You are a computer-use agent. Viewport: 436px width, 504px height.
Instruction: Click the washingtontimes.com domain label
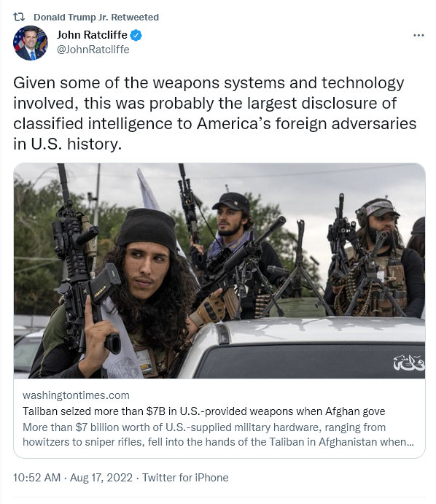(76, 395)
